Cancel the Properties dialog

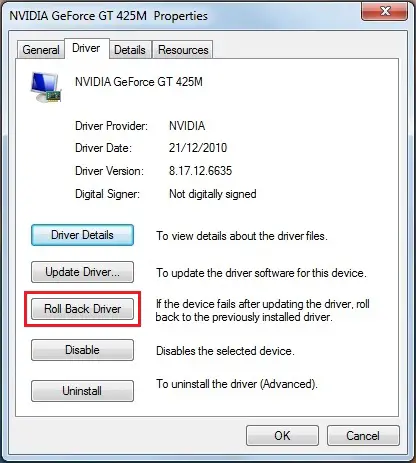pos(363,436)
